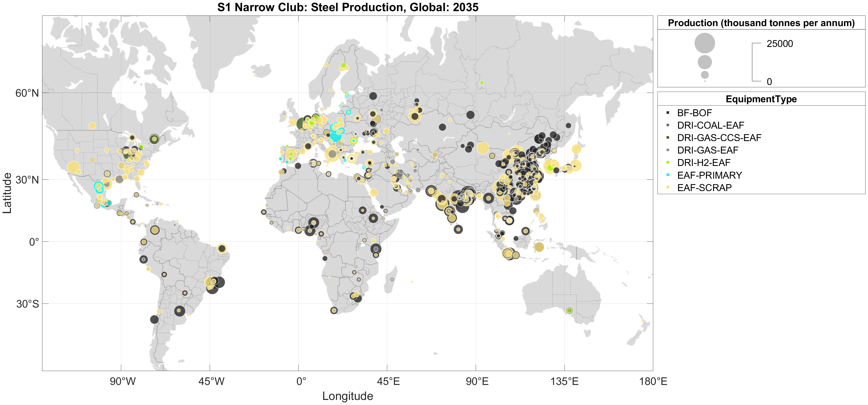Click the 60°N latitude tick label
The width and height of the screenshot is (868, 405).
pos(27,93)
